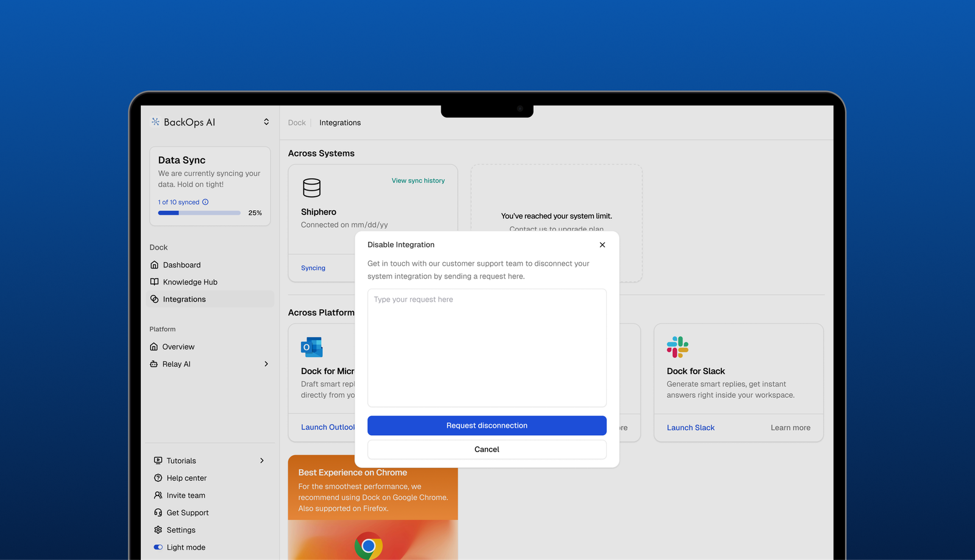Viewport: 975px width, 560px height.
Task: Click the Google Chrome logo icon
Action: click(369, 546)
